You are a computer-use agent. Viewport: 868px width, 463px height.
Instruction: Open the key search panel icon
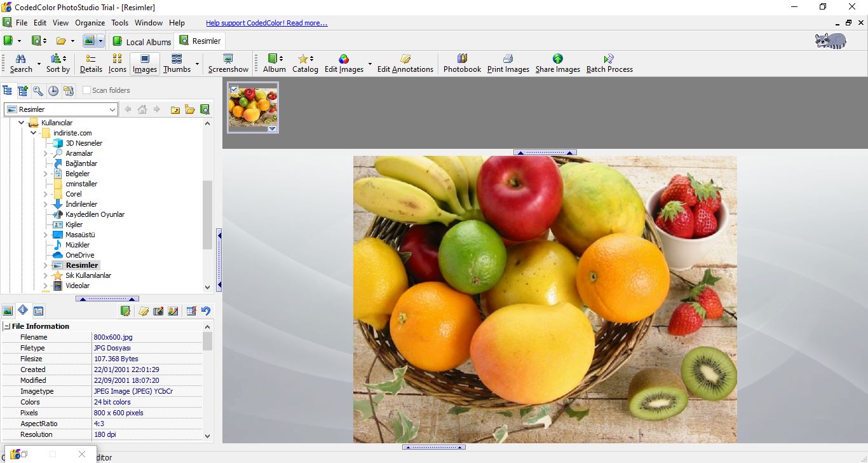38,90
